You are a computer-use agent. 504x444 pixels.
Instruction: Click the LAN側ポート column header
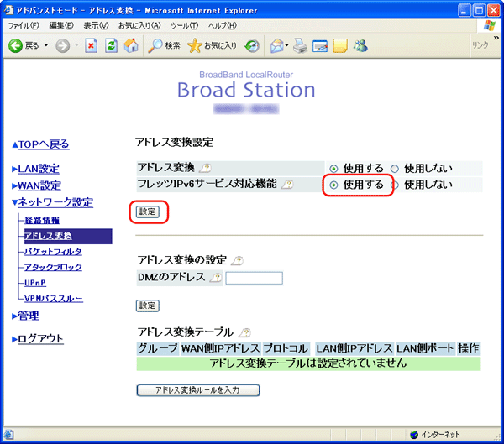click(425, 348)
